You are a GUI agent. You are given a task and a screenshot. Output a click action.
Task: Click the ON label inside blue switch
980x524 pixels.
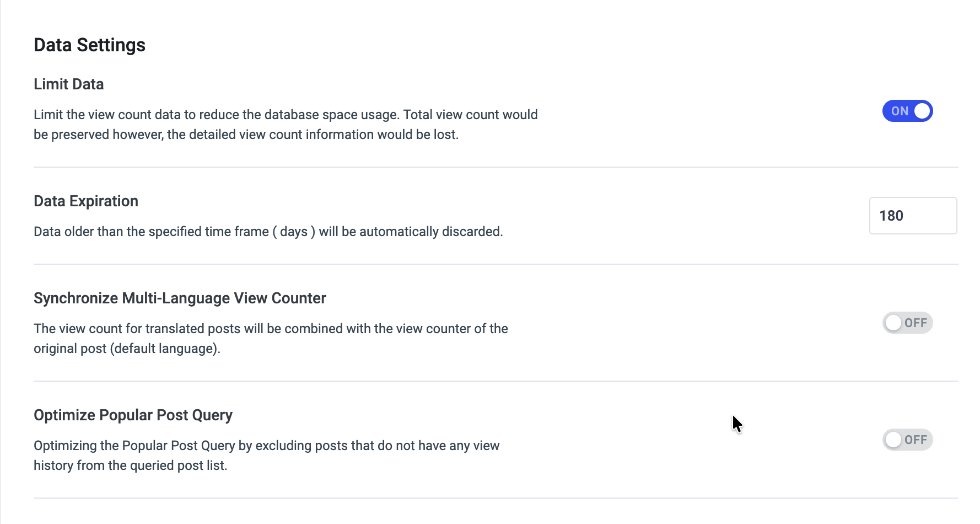(x=900, y=111)
